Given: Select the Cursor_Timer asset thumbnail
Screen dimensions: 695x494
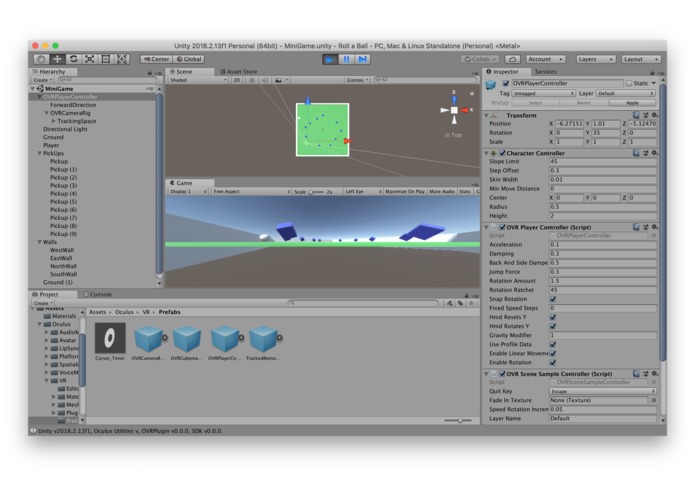Looking at the screenshot, I should pos(110,338).
